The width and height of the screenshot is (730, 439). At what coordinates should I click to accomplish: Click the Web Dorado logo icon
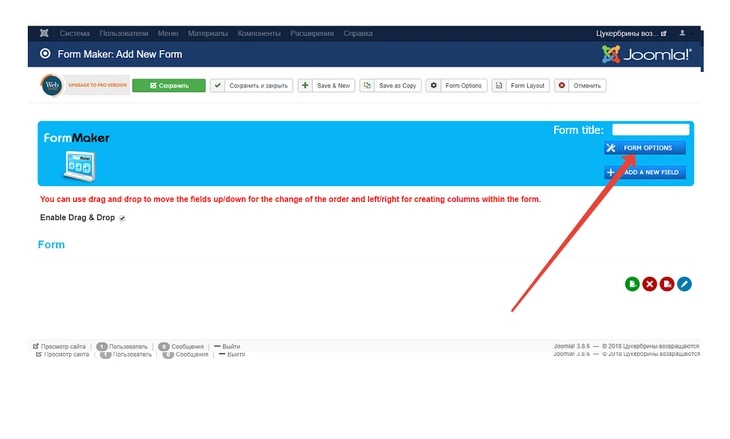click(52, 85)
